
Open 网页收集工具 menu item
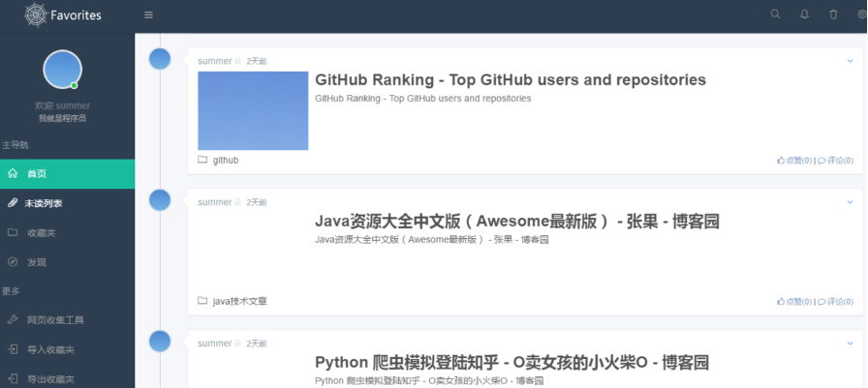tap(67, 320)
